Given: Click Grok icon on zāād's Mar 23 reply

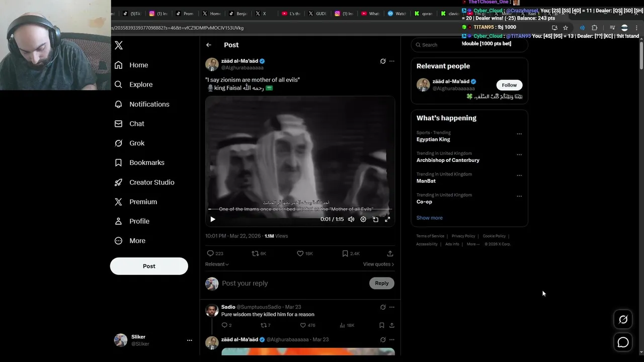Looking at the screenshot, I should [x=383, y=340].
